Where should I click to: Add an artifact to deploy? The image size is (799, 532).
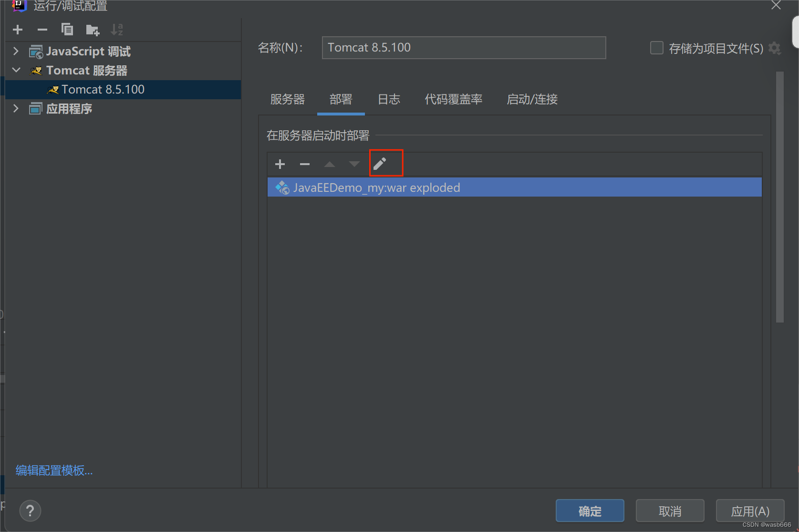[x=280, y=164]
